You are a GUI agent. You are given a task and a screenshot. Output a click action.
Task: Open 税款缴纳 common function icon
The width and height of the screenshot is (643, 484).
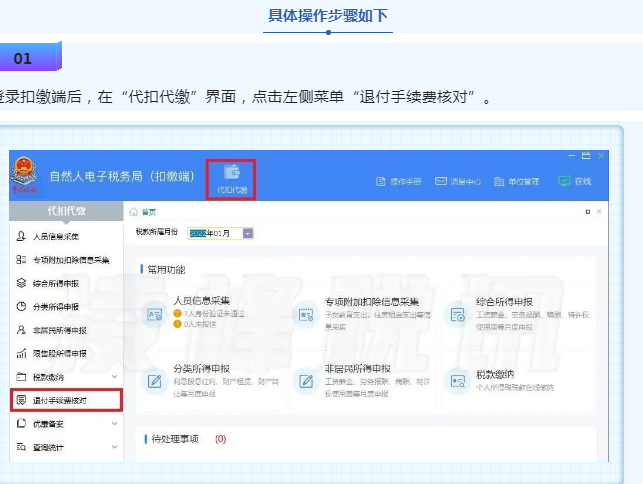point(457,381)
